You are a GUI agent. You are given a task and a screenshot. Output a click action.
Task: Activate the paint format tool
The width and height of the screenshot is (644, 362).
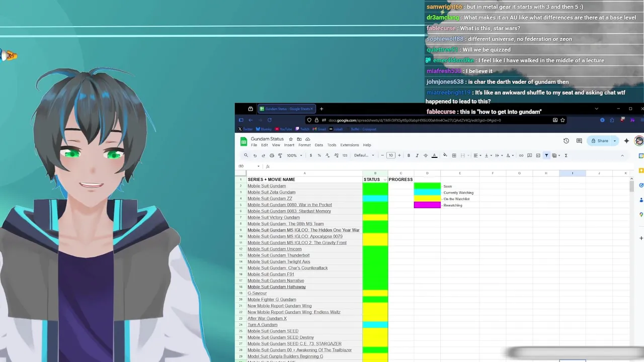pyautogui.click(x=280, y=155)
